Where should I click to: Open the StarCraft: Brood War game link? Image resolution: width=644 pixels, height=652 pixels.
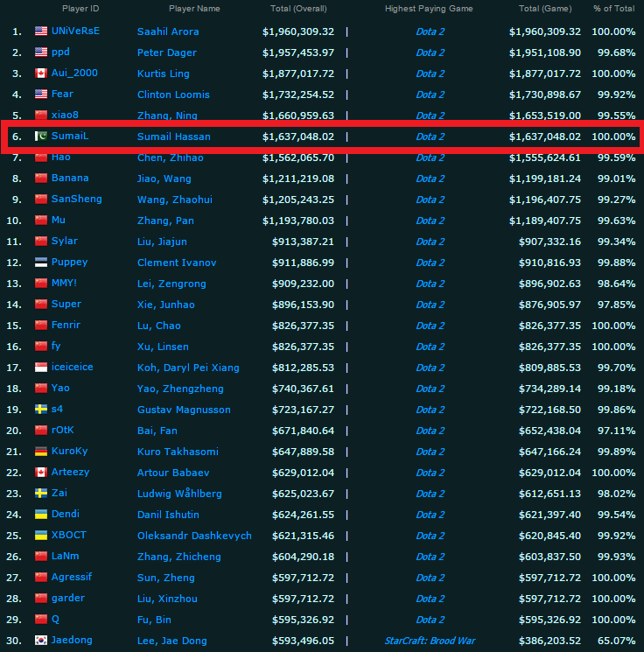(x=430, y=641)
